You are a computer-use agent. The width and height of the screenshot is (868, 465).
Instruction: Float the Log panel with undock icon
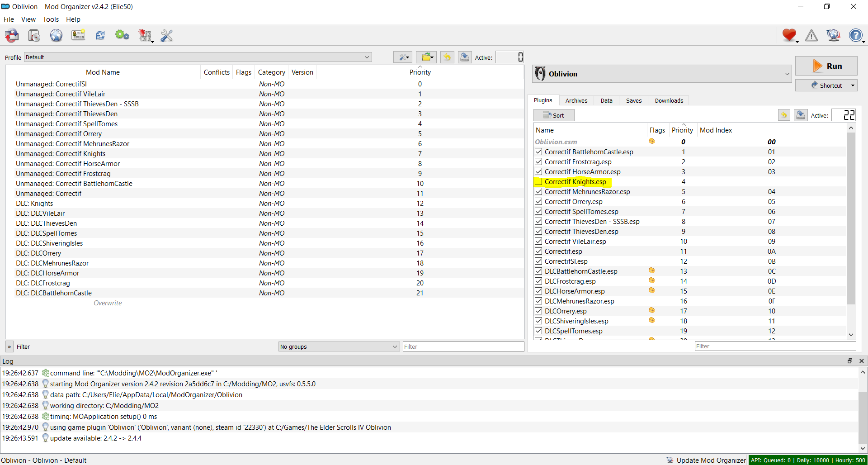[850, 361]
